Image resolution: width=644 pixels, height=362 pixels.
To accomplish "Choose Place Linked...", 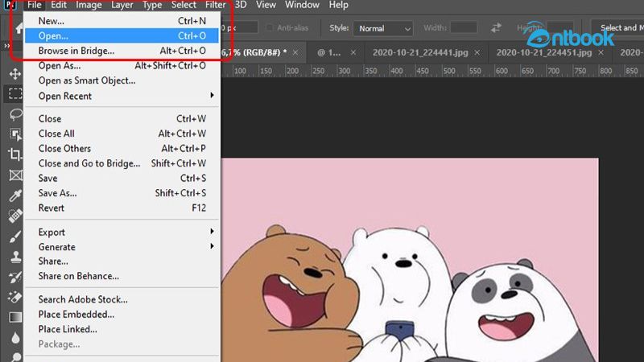I will pyautogui.click(x=122, y=329).
